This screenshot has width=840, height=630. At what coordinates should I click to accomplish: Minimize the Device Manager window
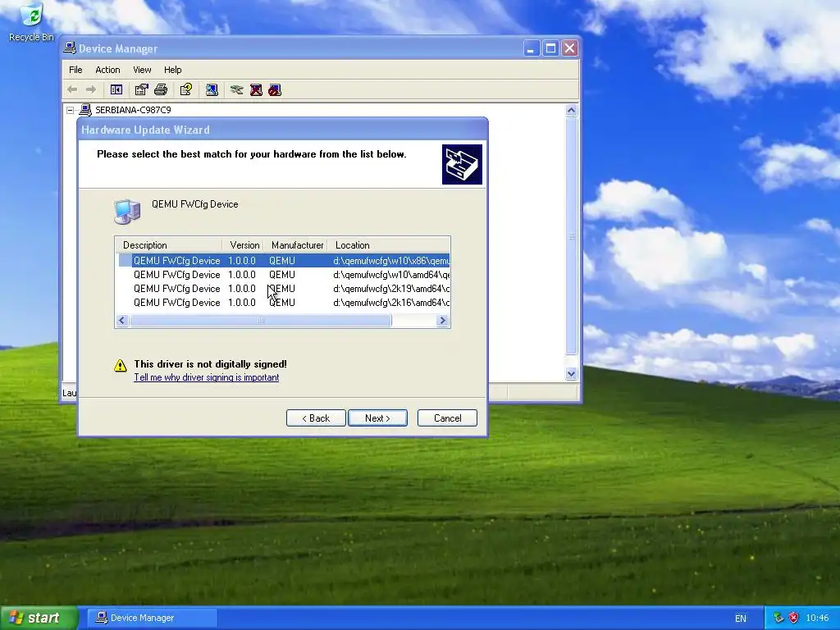[531, 48]
